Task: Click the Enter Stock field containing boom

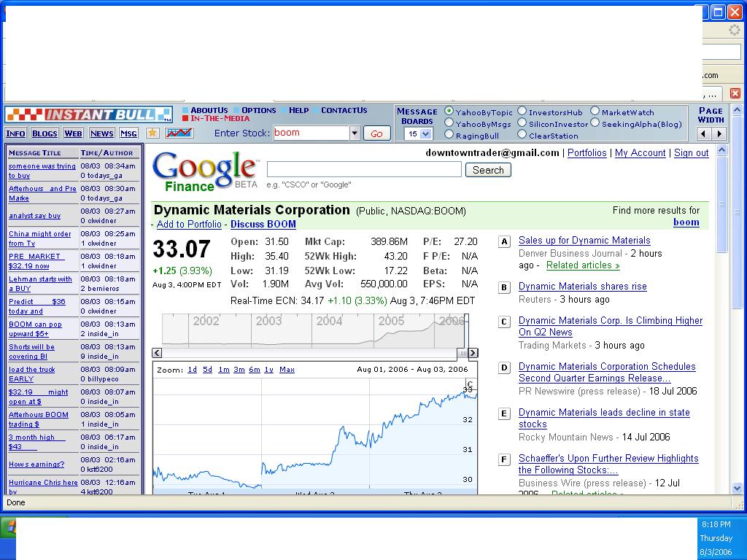Action: pyautogui.click(x=311, y=133)
